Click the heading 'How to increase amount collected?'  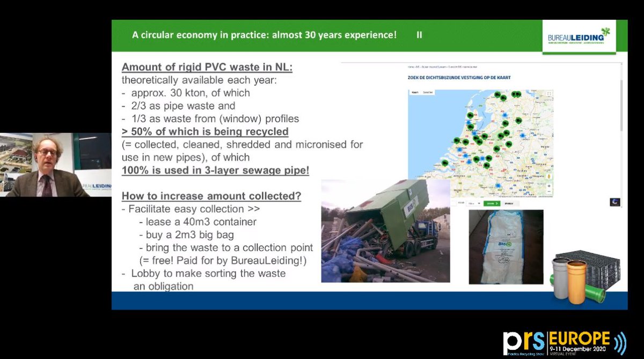point(211,196)
